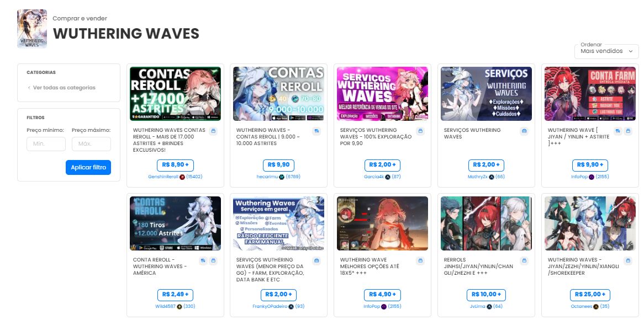
Task: Click delivery icon on Contas Reroll 17.000 Astrites listing
Action: pyautogui.click(x=213, y=131)
